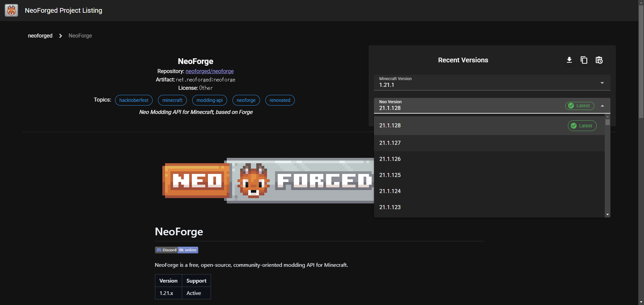The width and height of the screenshot is (644, 305).
Task: Select the minecraft topic tag
Action: coord(172,100)
